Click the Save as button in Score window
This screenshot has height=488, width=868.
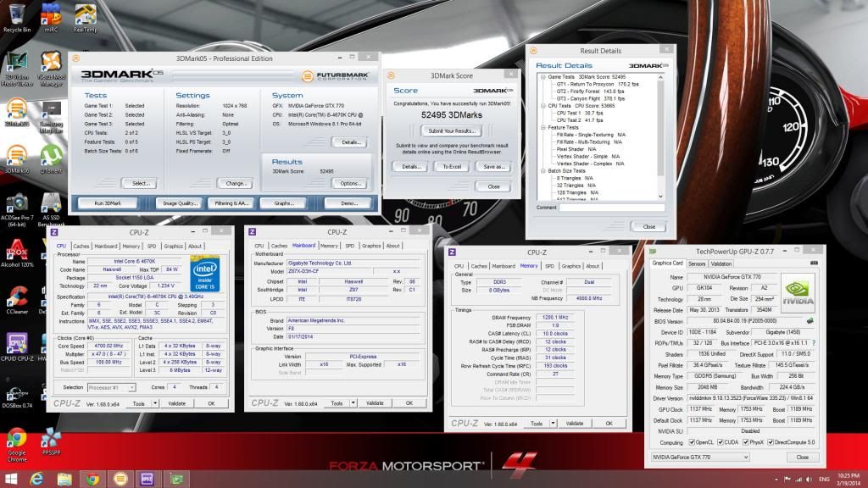pos(493,167)
